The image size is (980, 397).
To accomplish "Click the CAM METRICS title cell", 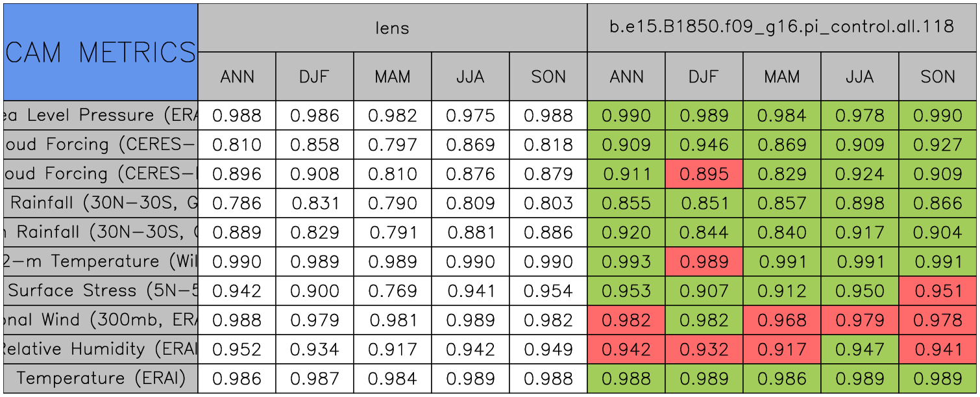I will coord(101,52).
